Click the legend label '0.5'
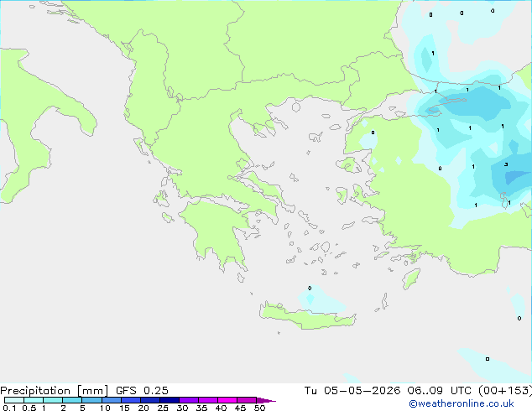The width and height of the screenshot is (532, 411). click(x=29, y=408)
